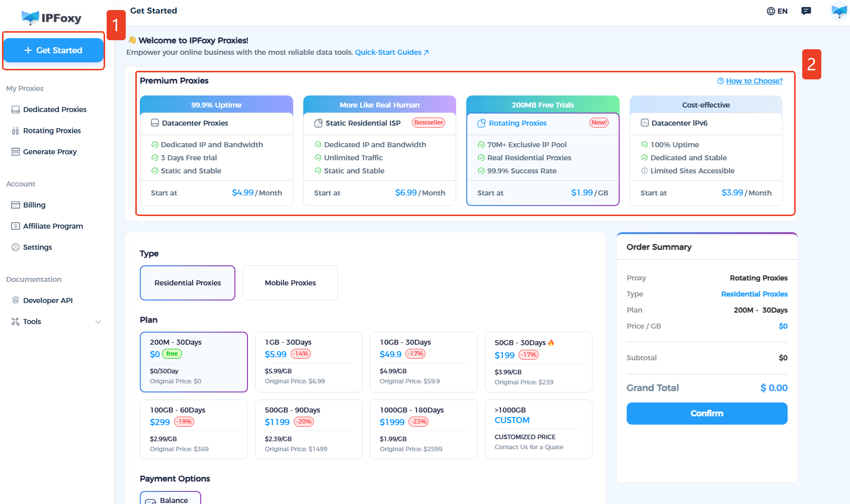Click the fire icon on 50GB plan
Image resolution: width=850 pixels, height=504 pixels.
coord(551,343)
